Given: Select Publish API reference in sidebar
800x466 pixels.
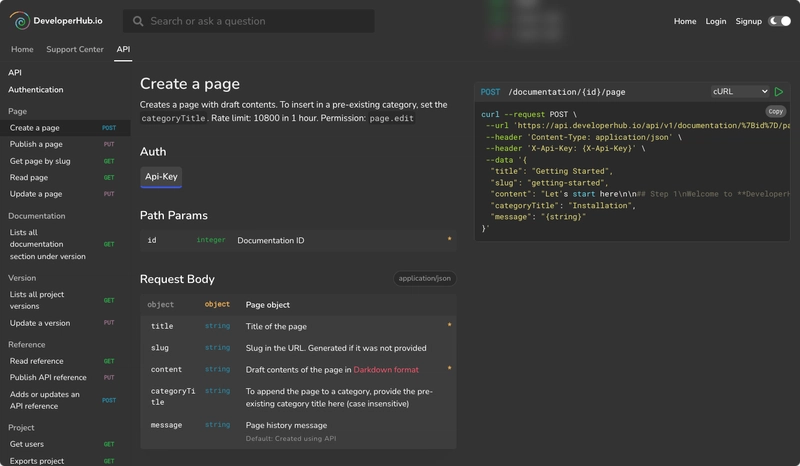Looking at the screenshot, I should click(x=48, y=377).
